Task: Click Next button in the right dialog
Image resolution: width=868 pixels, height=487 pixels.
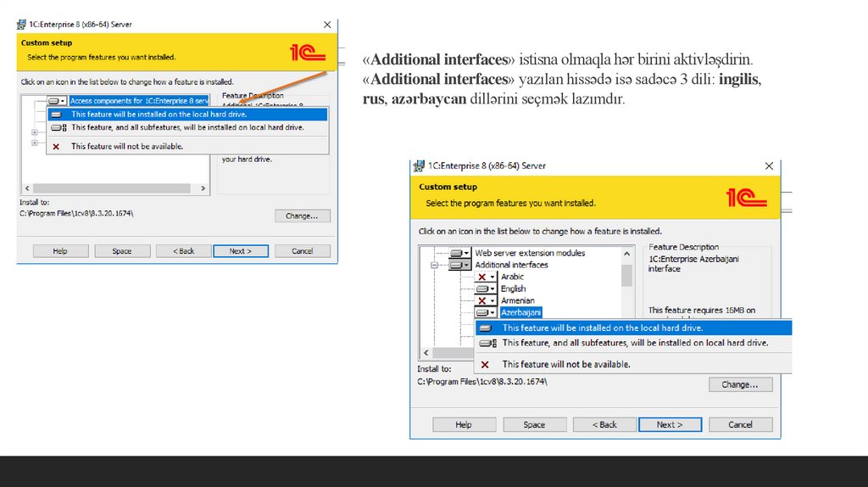Action: click(671, 424)
